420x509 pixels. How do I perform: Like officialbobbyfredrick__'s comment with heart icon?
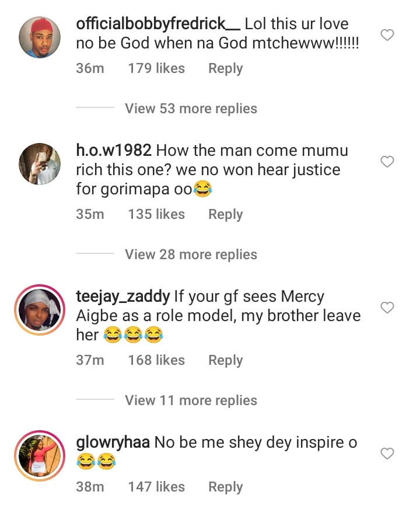click(x=387, y=36)
